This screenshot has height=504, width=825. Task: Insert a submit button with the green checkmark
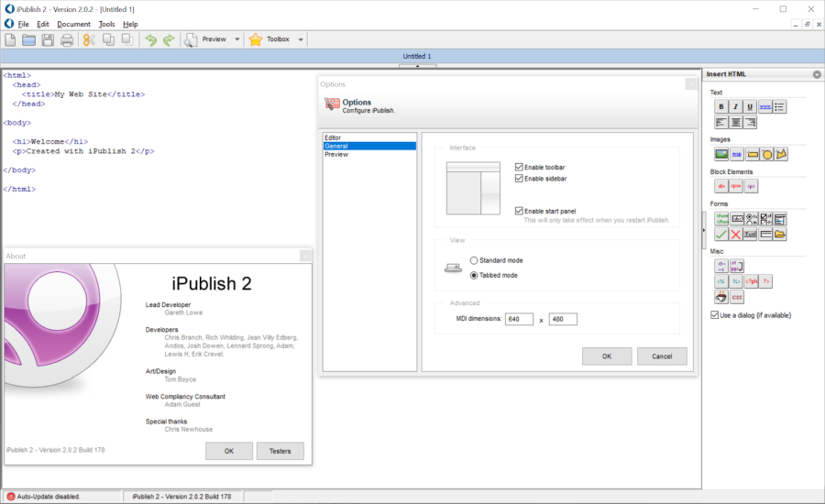point(721,234)
